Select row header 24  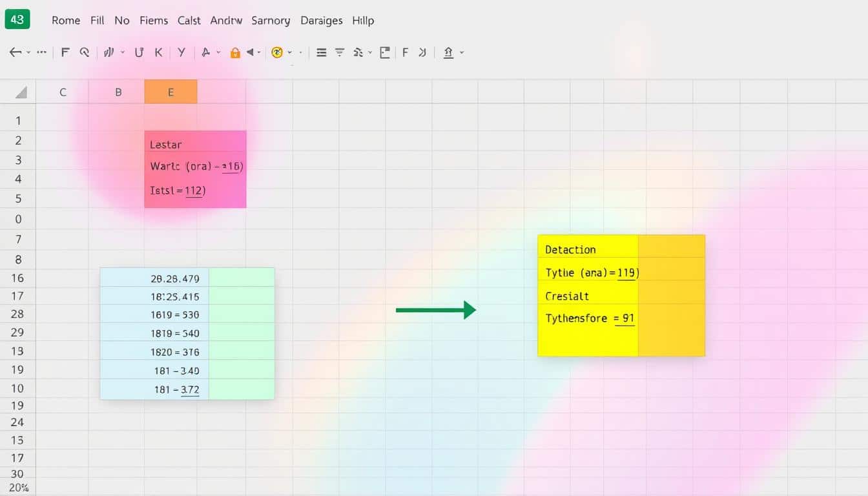(x=17, y=422)
